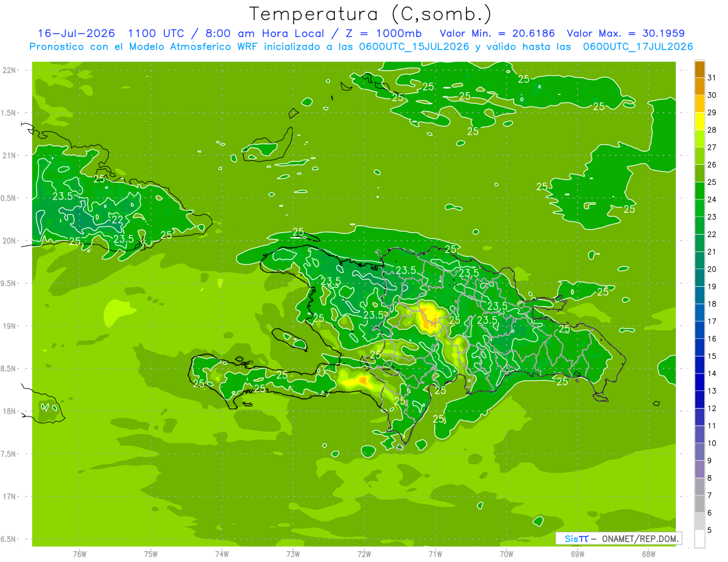728x562 pixels.
Task: Select the "Z = 1000mb" level label
Action: (x=383, y=33)
